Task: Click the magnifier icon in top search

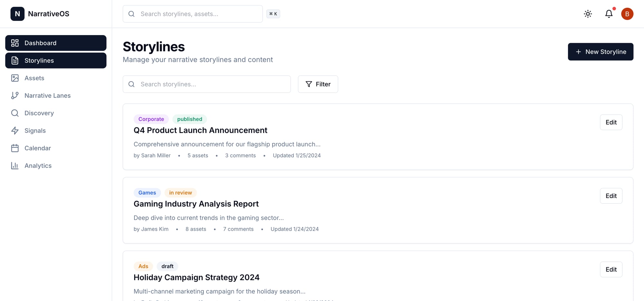Action: pyautogui.click(x=131, y=14)
